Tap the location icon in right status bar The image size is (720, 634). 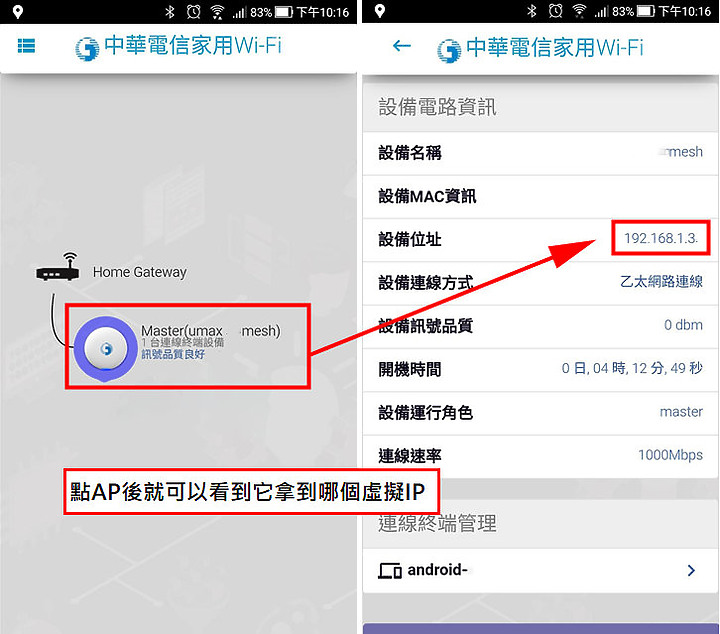click(x=379, y=11)
